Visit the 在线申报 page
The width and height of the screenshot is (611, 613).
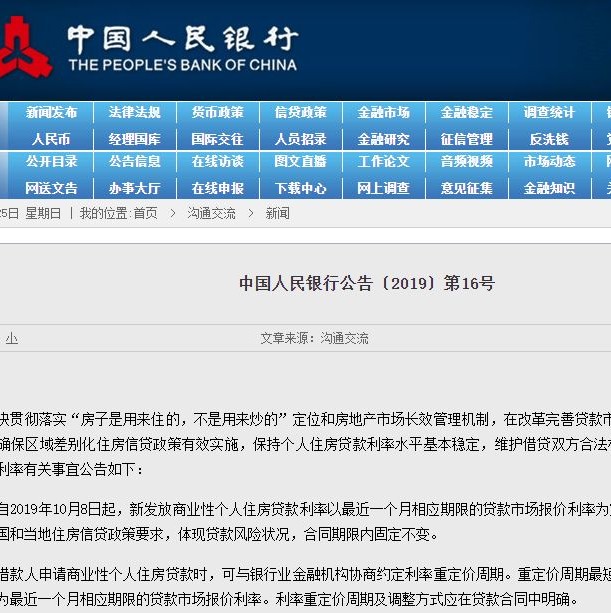click(x=218, y=188)
